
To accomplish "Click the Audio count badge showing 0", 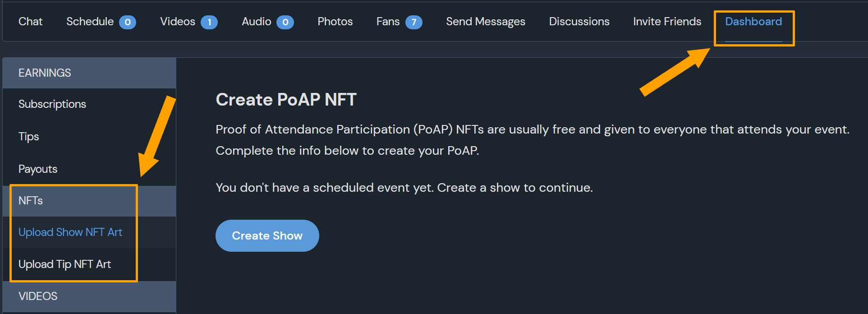I will (x=285, y=22).
